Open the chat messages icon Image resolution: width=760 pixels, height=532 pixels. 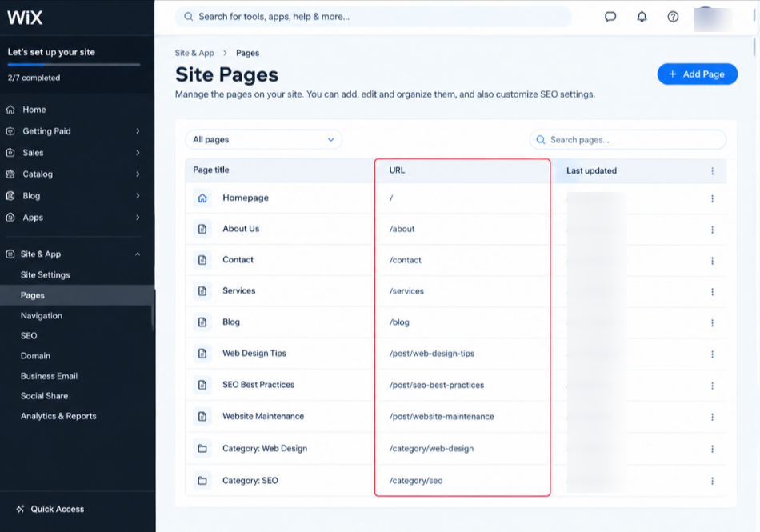tap(610, 17)
